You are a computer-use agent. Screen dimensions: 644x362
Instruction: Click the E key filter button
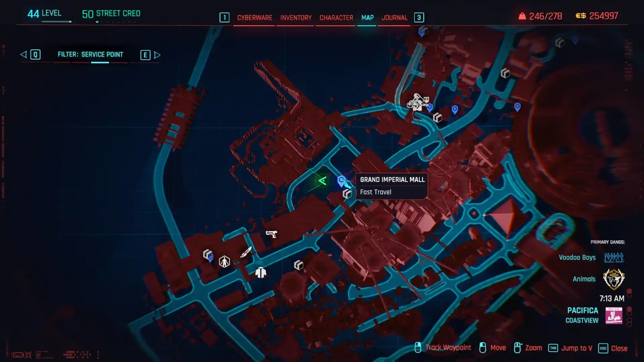pyautogui.click(x=145, y=55)
